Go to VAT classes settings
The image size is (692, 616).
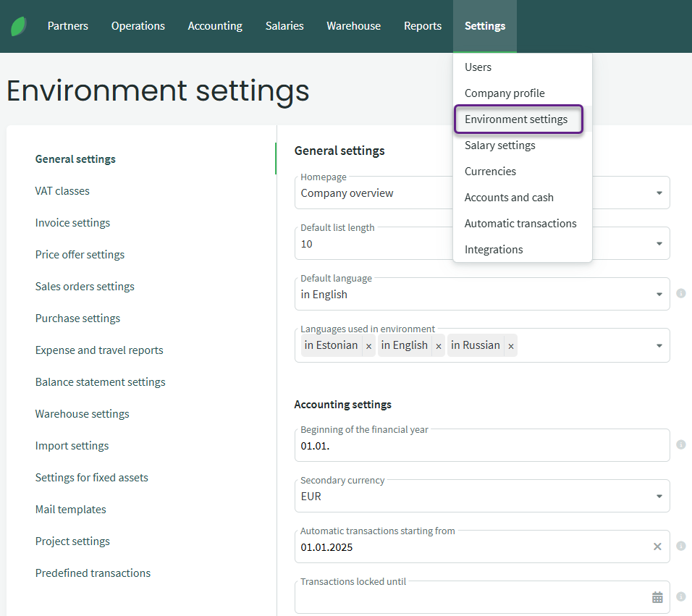point(62,191)
